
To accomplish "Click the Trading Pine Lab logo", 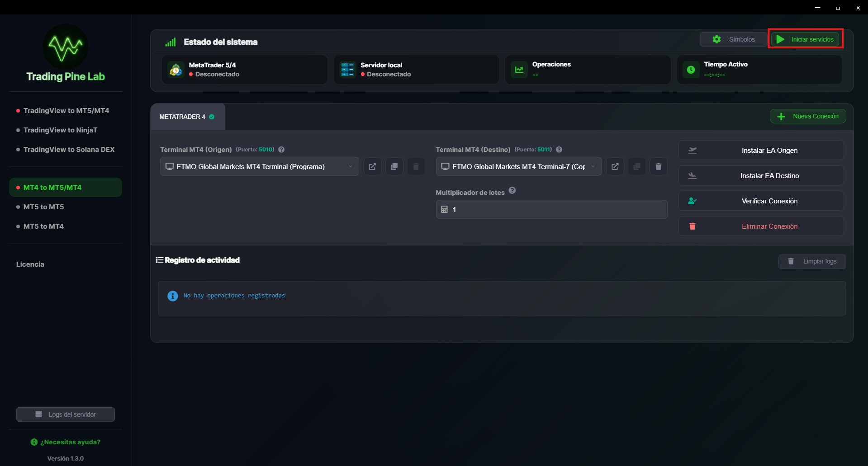I will tap(65, 46).
